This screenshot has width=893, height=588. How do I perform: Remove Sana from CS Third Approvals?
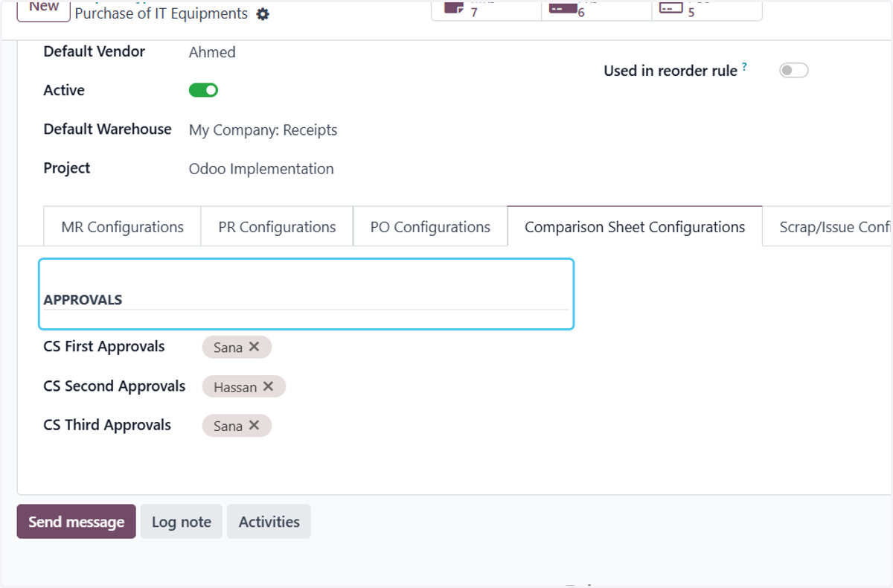tap(254, 425)
